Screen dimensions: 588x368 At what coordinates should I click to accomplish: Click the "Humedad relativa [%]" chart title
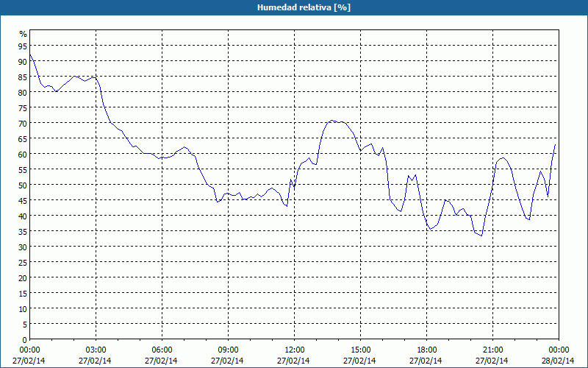click(304, 7)
